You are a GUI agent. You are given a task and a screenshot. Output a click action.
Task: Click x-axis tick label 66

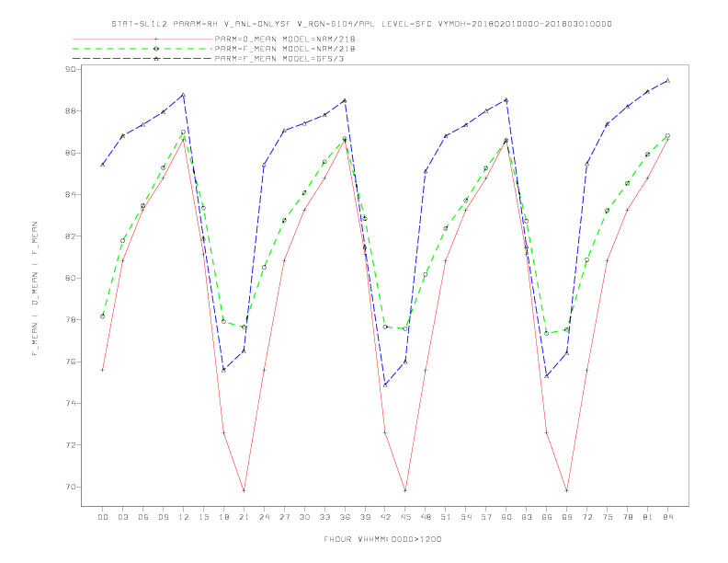click(547, 517)
